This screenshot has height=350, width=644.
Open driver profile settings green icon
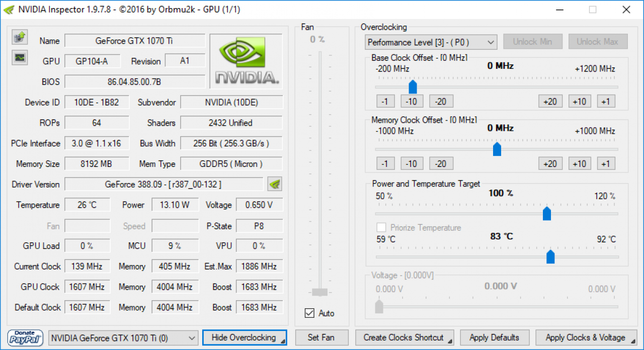275,184
